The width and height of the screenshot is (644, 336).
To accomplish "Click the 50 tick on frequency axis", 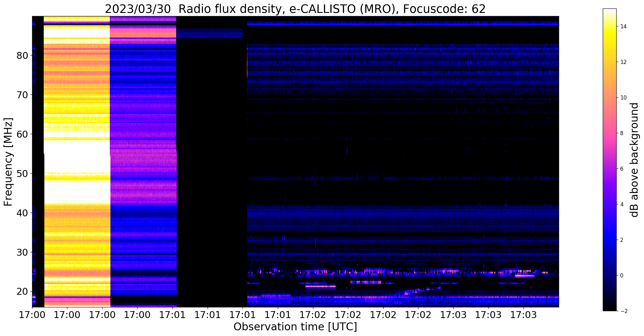I will [x=22, y=174].
